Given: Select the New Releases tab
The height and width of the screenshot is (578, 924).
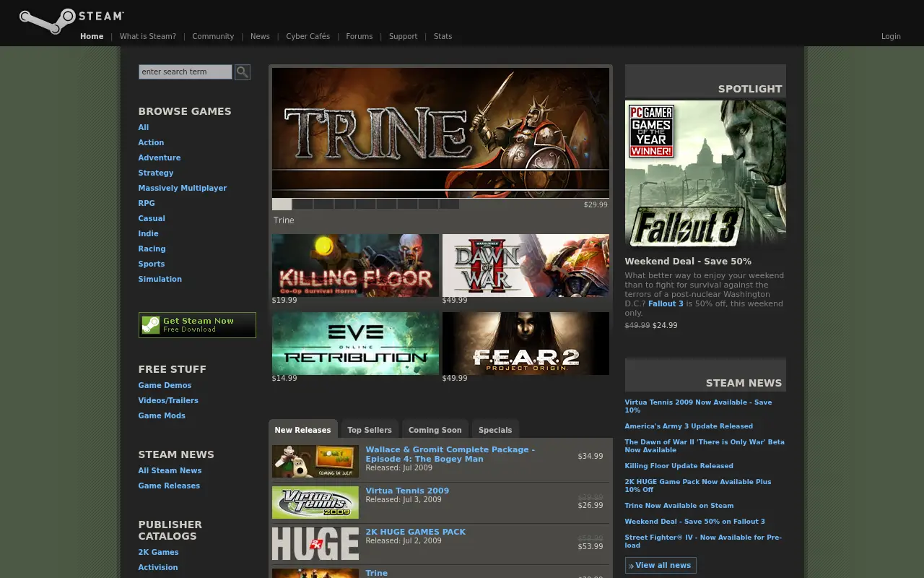Looking at the screenshot, I should [x=302, y=429].
